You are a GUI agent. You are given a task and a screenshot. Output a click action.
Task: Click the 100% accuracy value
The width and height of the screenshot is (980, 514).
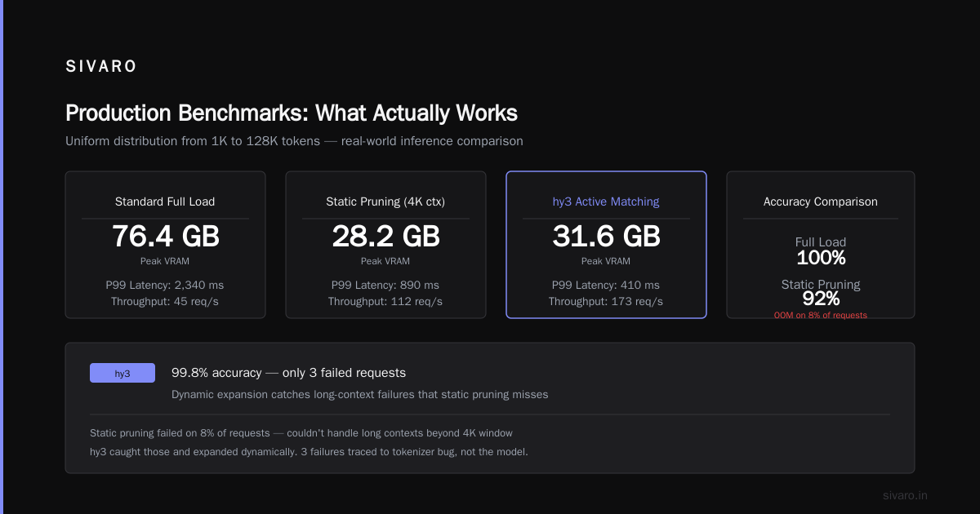(821, 259)
